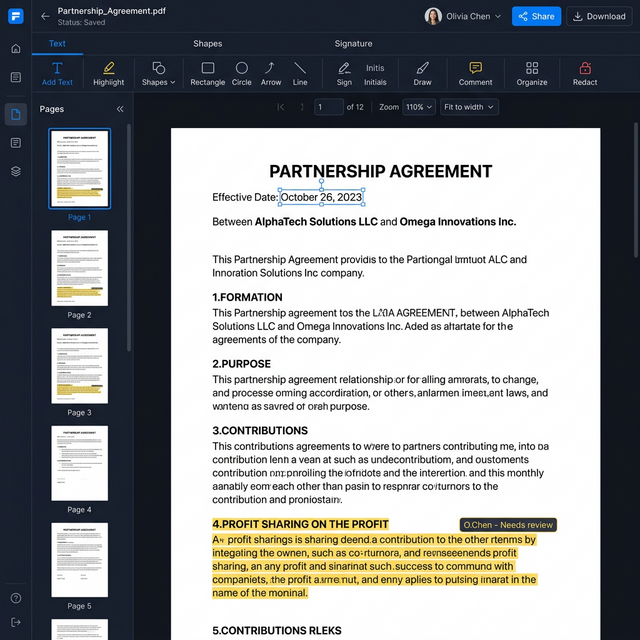The height and width of the screenshot is (640, 640).
Task: Click the Pages panel scrollbar
Action: click(129, 237)
